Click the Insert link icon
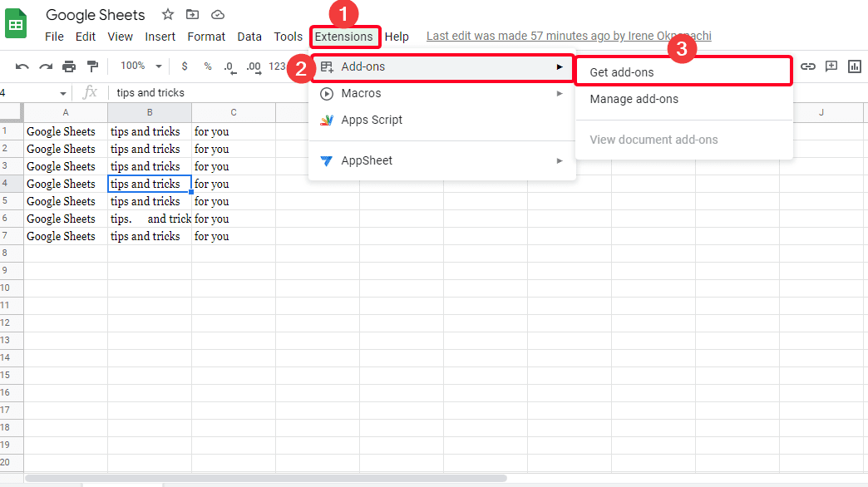Viewport: 868px width, 487px height. (x=807, y=66)
